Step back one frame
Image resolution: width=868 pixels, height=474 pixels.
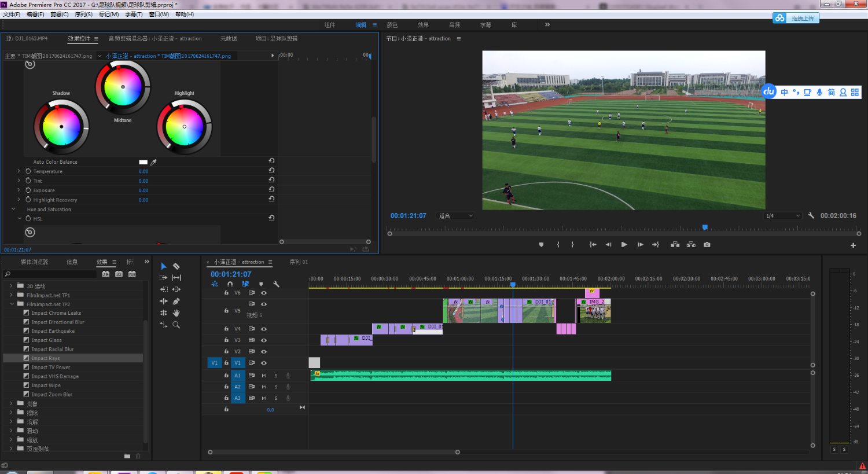click(608, 245)
